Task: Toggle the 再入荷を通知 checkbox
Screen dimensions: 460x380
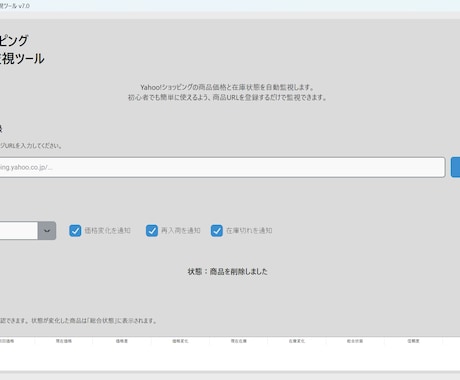Action: tap(152, 231)
